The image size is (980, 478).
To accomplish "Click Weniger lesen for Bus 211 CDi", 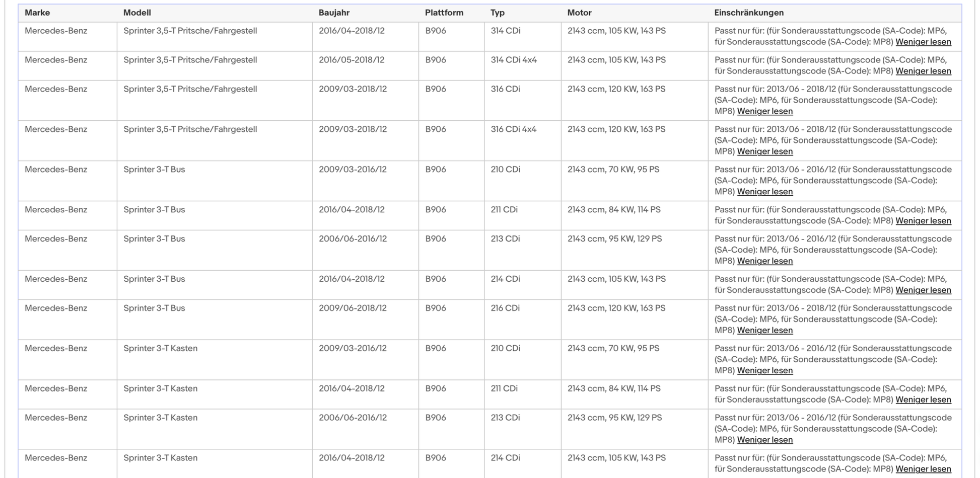I will [923, 221].
